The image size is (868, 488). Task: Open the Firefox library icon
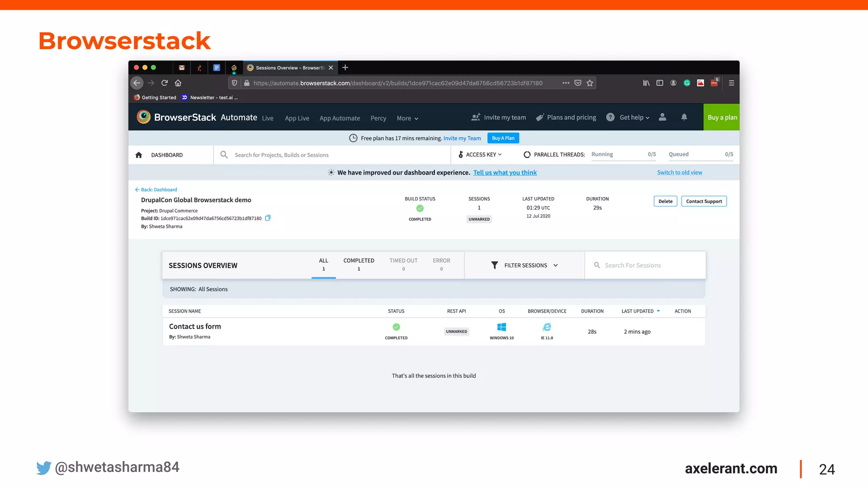(x=646, y=83)
